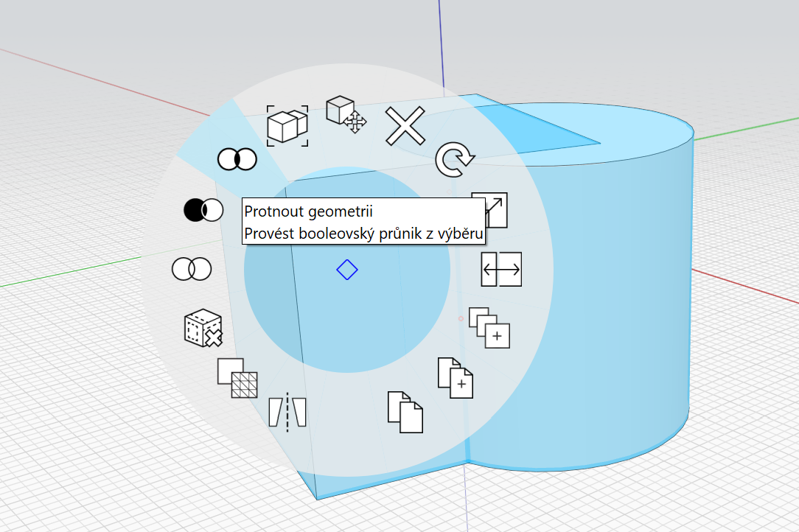The width and height of the screenshot is (799, 532).
Task: Click the Scale icon with diagonal arrow
Action: click(x=490, y=211)
